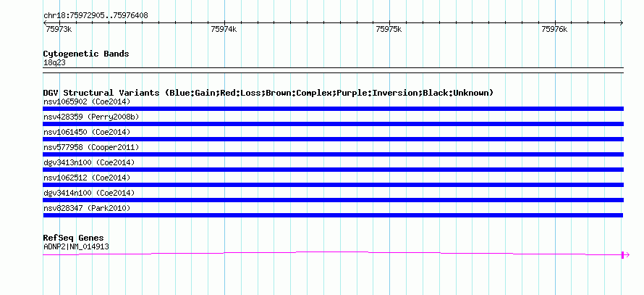Image resolution: width=644 pixels, height=295 pixels.
Task: Select the blue bar under dgv3414n100
Action: 333,200
